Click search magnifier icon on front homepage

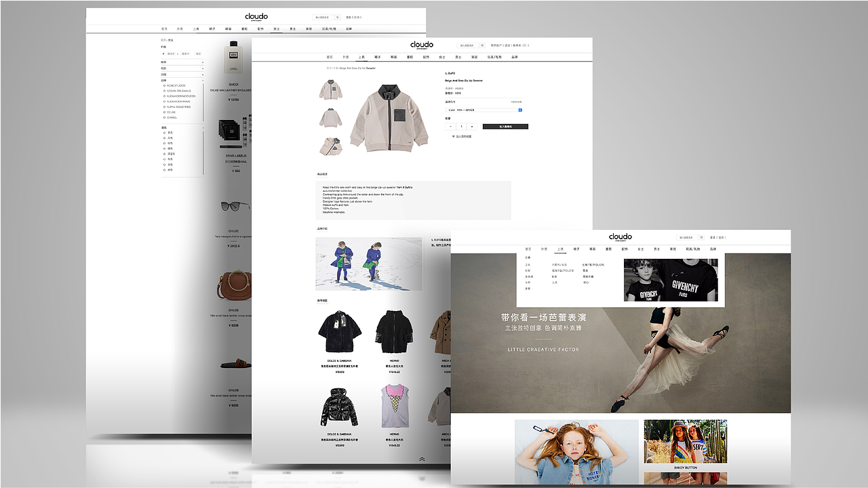tap(701, 237)
